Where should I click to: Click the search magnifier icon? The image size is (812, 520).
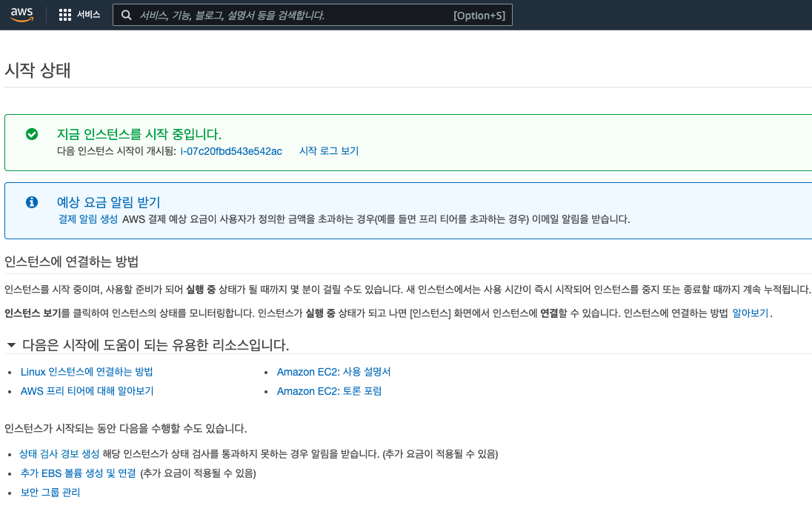tap(127, 15)
